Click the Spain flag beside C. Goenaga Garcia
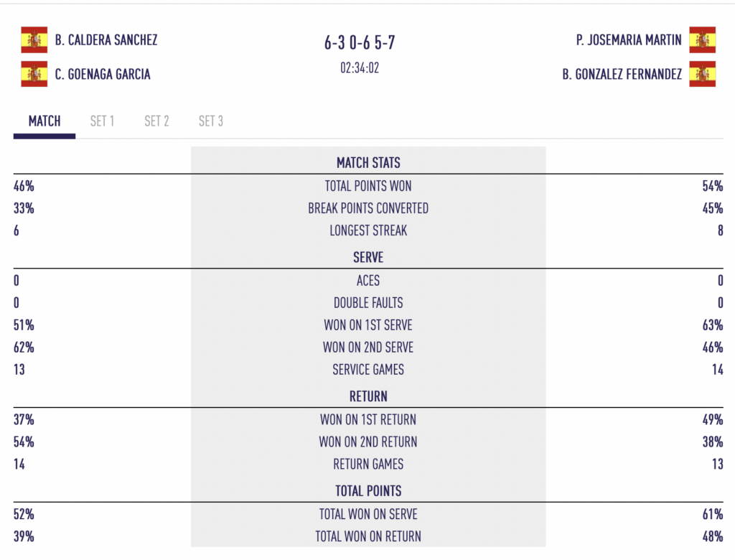 coord(34,74)
